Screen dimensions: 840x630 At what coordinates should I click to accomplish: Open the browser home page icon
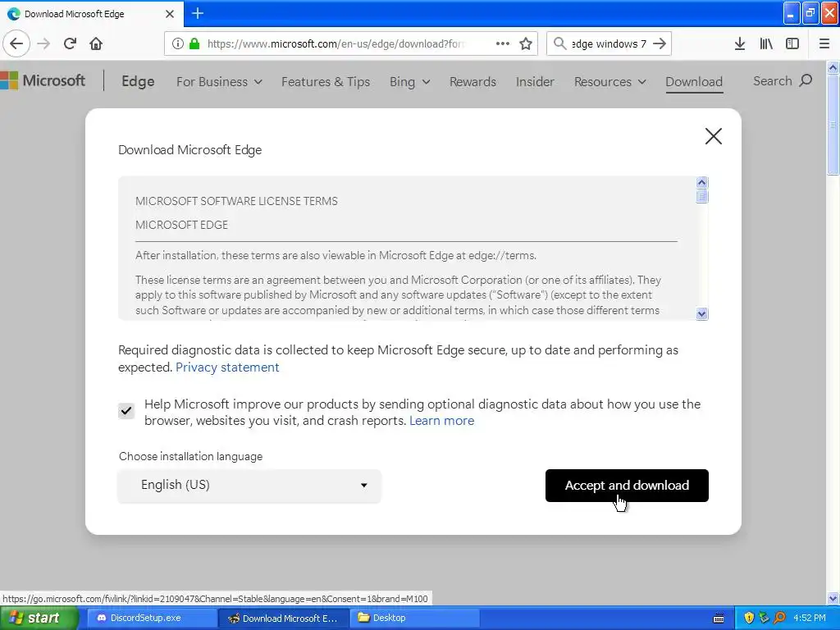pos(96,43)
